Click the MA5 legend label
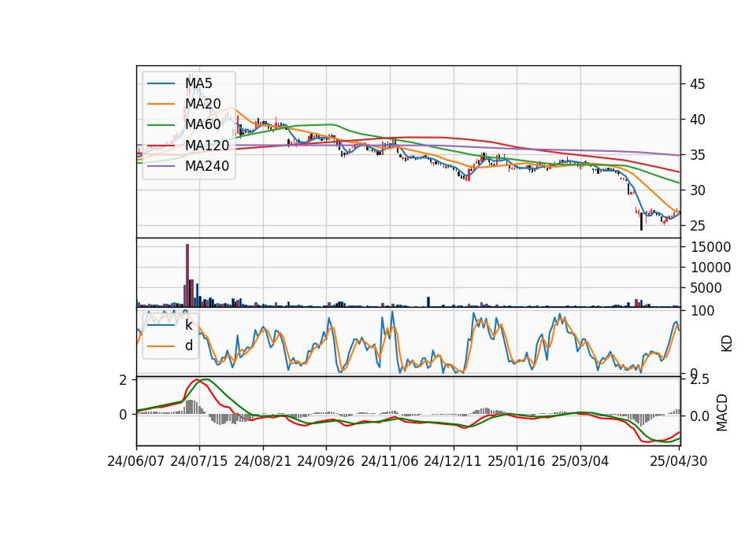Image resolution: width=756 pixels, height=543 pixels. [198, 83]
